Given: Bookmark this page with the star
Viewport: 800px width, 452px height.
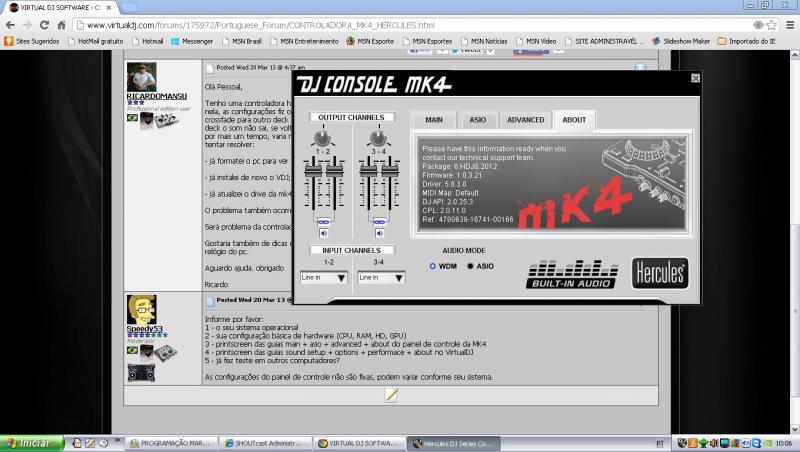Looking at the screenshot, I should (771, 25).
